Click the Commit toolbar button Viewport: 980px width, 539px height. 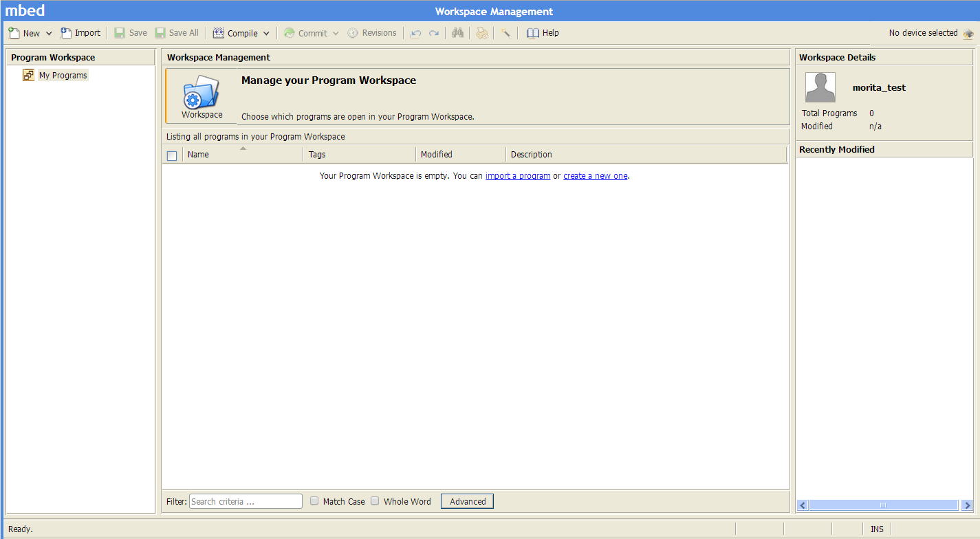(305, 33)
